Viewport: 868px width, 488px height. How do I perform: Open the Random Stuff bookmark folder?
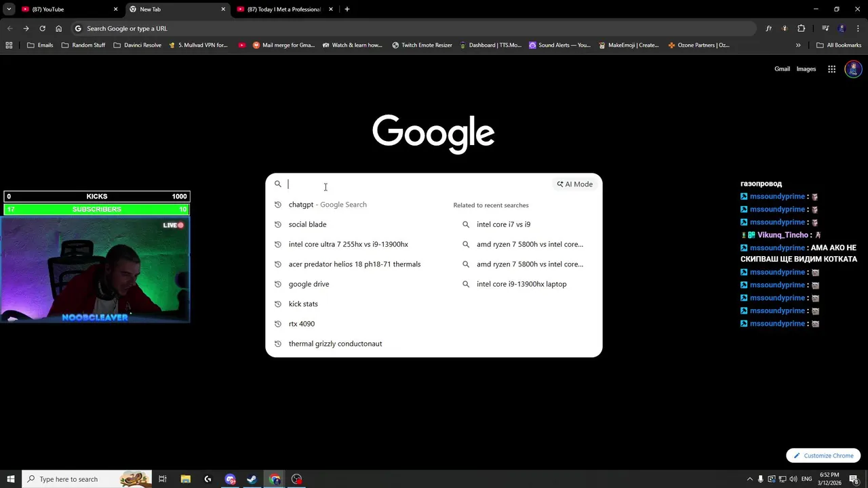(x=83, y=45)
